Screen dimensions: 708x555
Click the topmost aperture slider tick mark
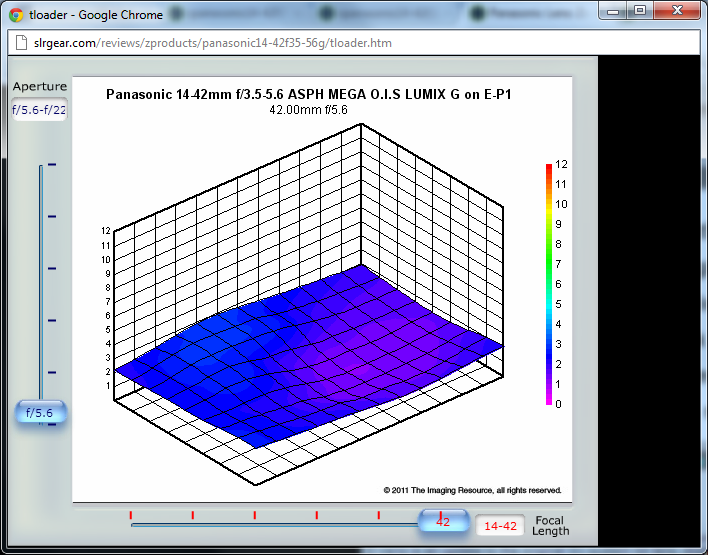pos(52,165)
